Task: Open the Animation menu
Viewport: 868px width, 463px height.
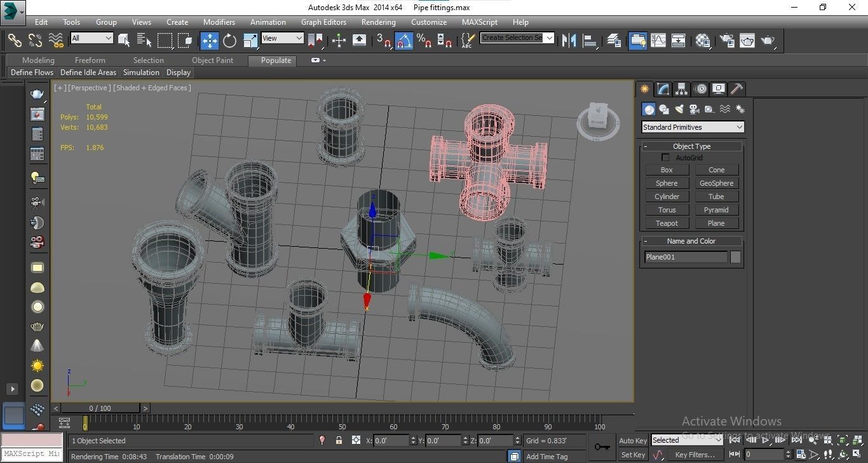Action: coord(268,22)
